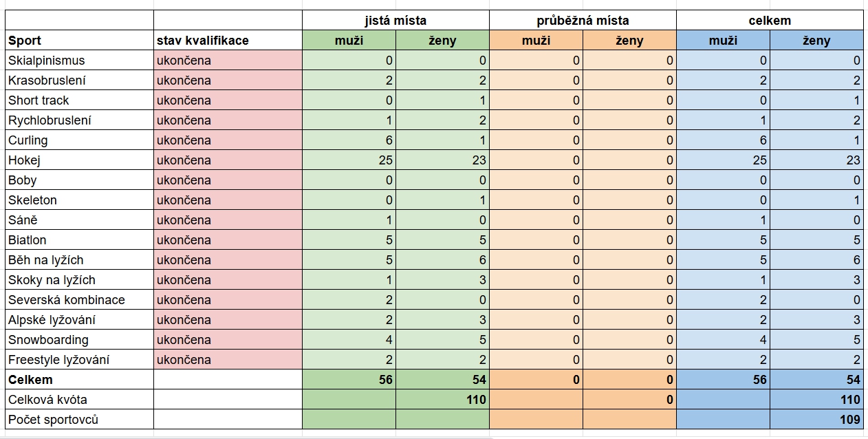
Task: Click Curling's ukončena status cell
Action: pyautogui.click(x=228, y=140)
